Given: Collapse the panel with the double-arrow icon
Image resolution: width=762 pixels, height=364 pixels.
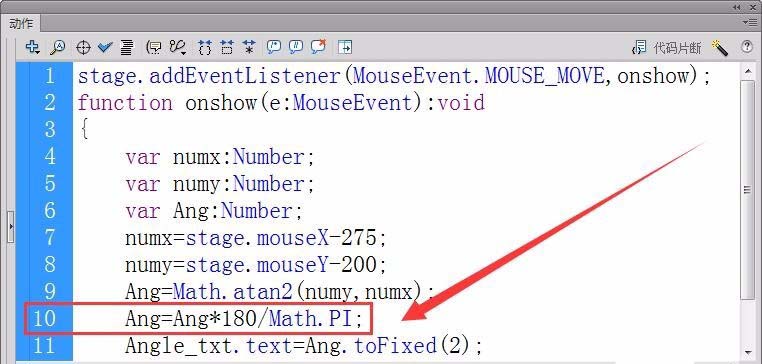Looking at the screenshot, I should [x=738, y=7].
